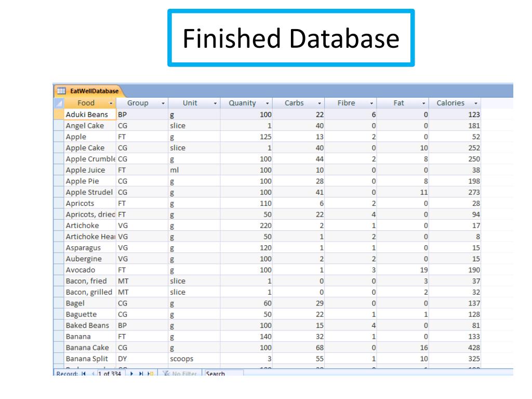
Task: Click the Aduki Beans food cell
Action: click(90, 114)
